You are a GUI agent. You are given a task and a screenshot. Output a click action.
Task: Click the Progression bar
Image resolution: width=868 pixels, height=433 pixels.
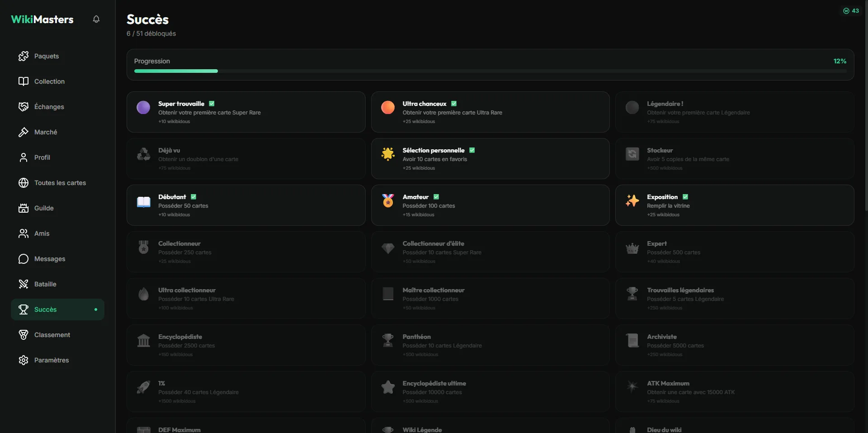point(490,71)
